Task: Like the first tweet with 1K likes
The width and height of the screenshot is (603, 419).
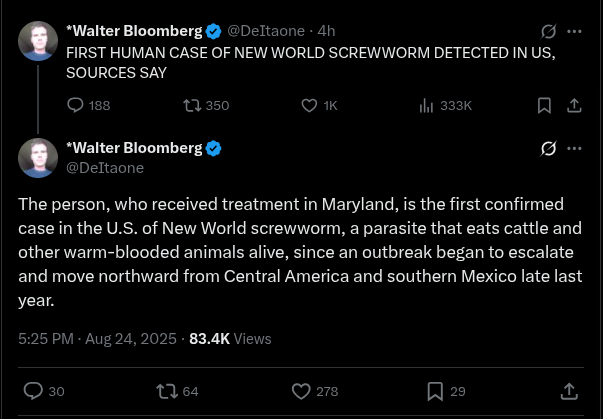Action: [x=309, y=105]
